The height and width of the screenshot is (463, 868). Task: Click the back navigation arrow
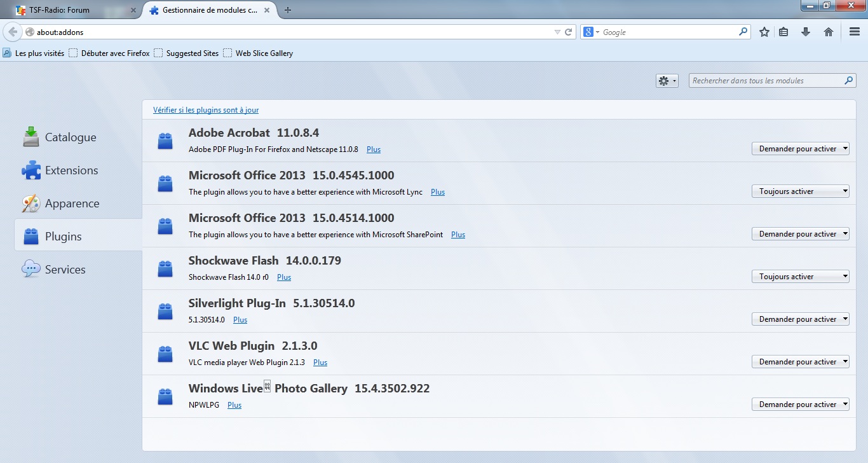coord(13,32)
